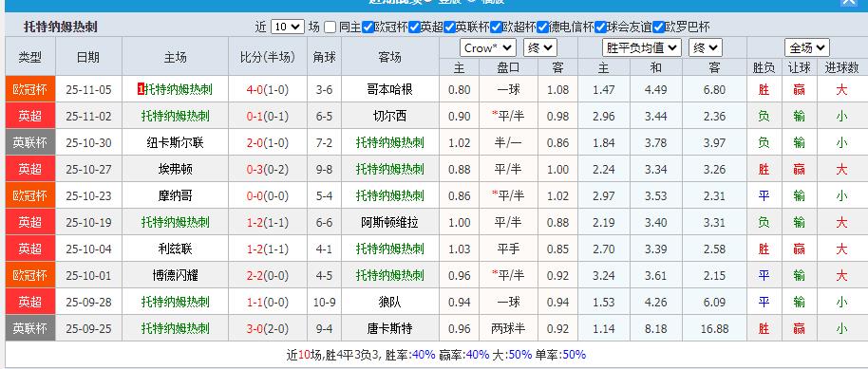Click the 0-0(0-0) score for 摩纳哥
Viewport: 868px width, 369px height.
268,195
